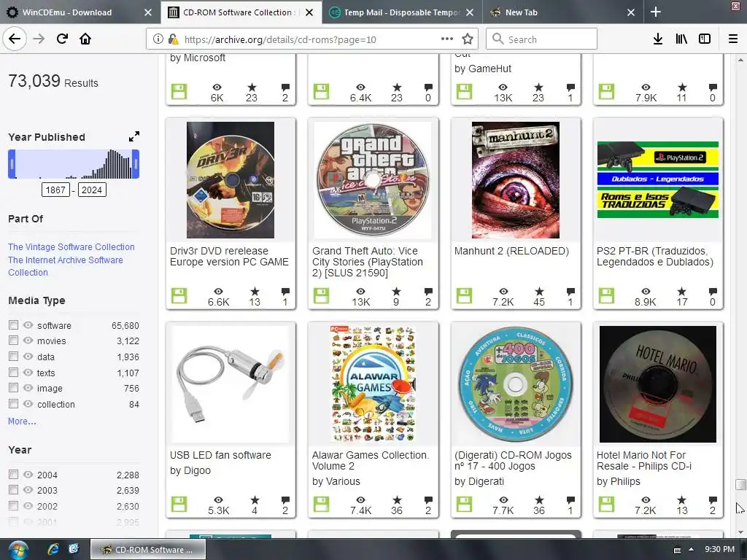747x560 pixels.
Task: Click the system clock showing 9:30 PM
Action: pos(719,550)
